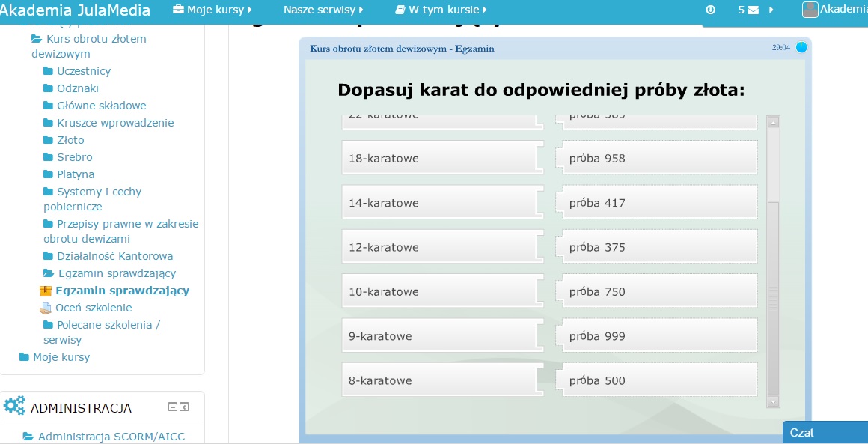Click the exam timer clock icon

(801, 48)
